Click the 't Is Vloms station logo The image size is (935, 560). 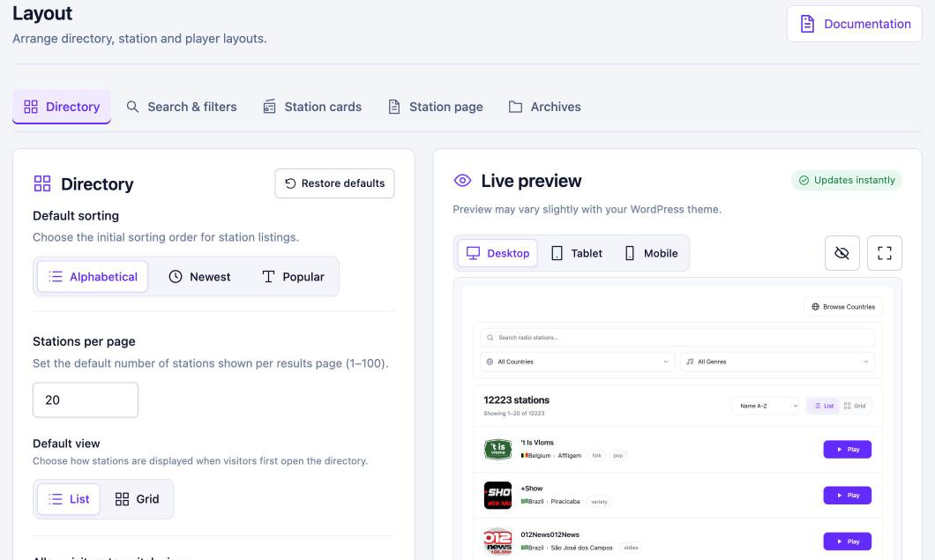[497, 449]
